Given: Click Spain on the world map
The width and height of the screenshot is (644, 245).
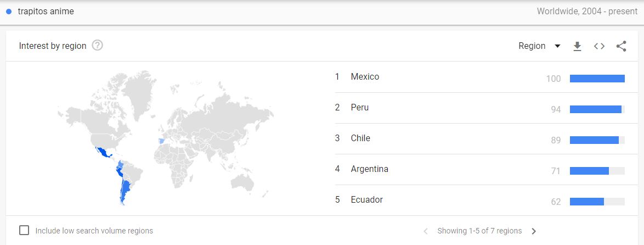Looking at the screenshot, I should pos(161,141).
